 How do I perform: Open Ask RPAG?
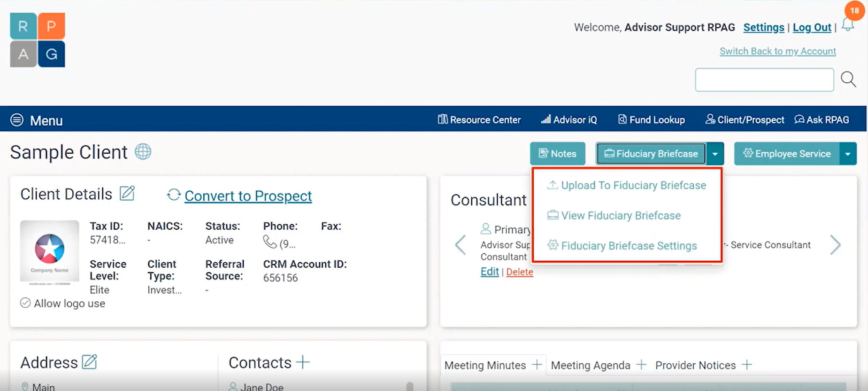(822, 120)
